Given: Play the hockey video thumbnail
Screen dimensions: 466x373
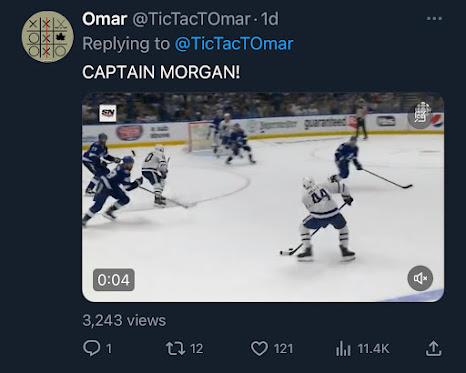Looking at the screenshot, I should click(263, 197).
